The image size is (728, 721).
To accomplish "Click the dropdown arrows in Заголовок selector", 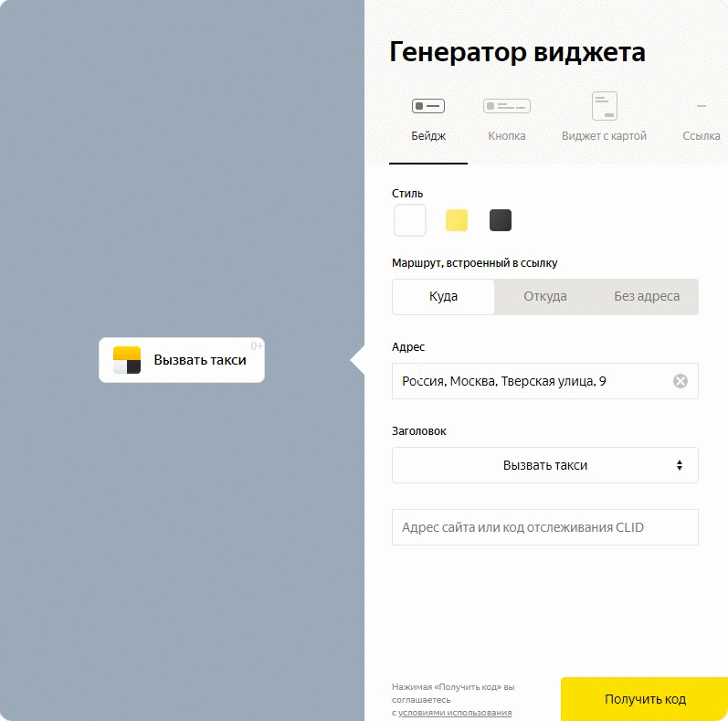I will click(680, 465).
